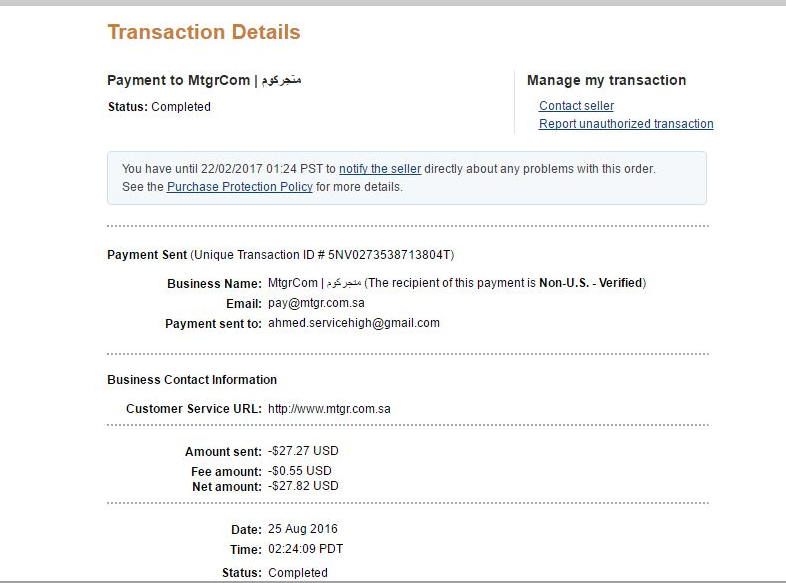The image size is (786, 583).
Task: Click the time value 02:24:09 PDT
Action: (306, 549)
